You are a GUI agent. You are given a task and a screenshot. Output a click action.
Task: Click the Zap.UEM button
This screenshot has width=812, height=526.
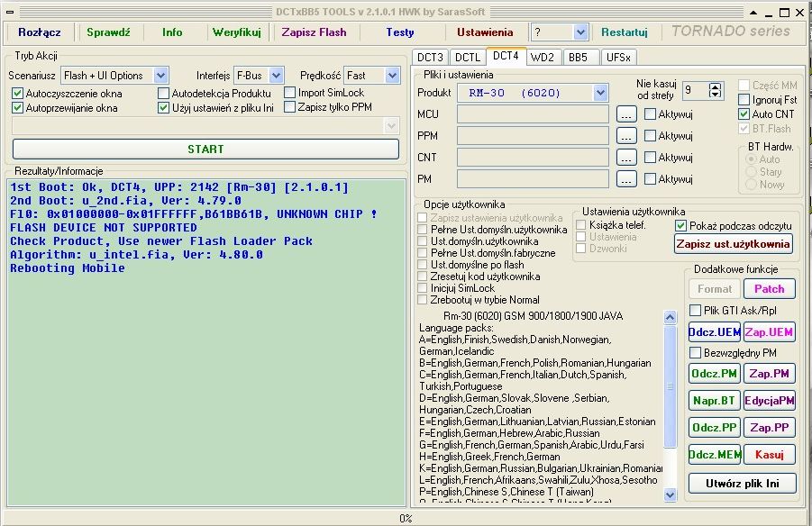point(769,331)
